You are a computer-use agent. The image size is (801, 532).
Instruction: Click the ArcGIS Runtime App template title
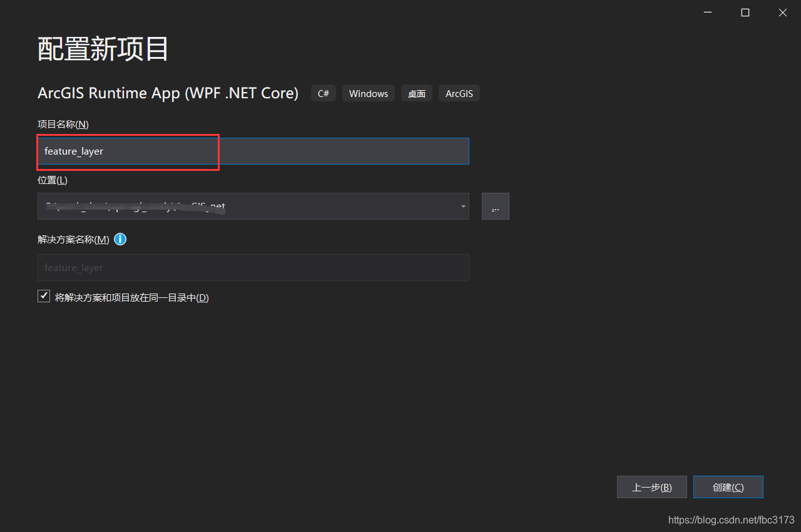[x=168, y=93]
